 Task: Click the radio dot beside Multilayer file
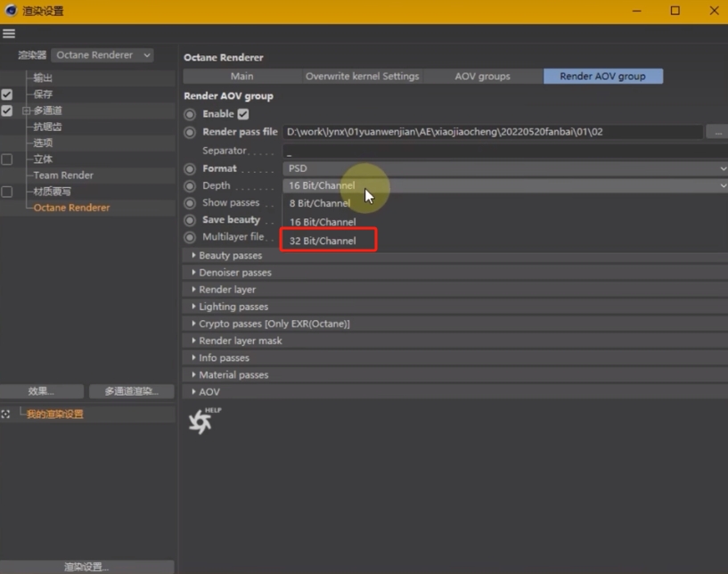(190, 237)
